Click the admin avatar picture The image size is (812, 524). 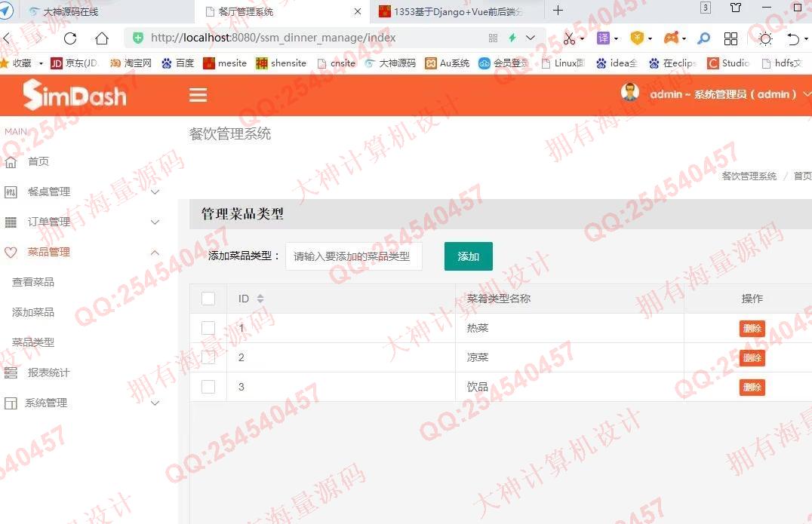pyautogui.click(x=629, y=92)
